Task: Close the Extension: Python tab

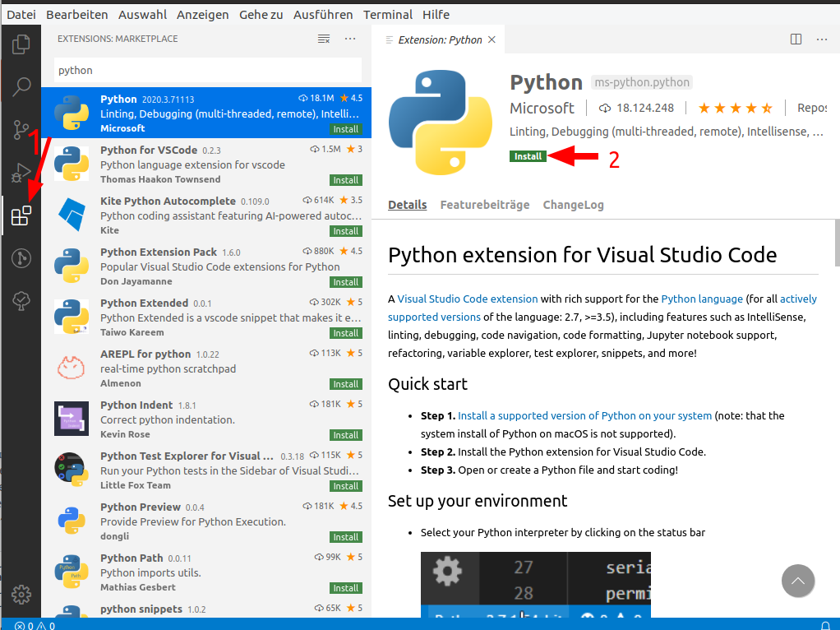Action: [492, 39]
